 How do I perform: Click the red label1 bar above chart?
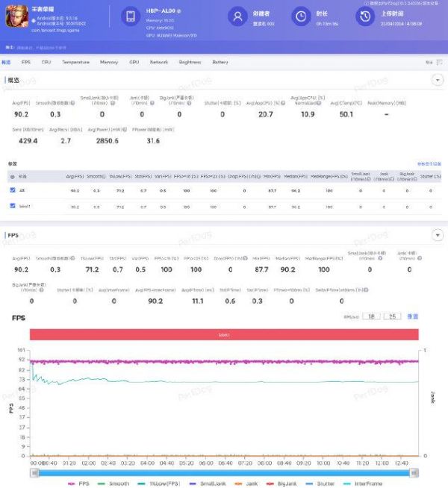pos(224,335)
